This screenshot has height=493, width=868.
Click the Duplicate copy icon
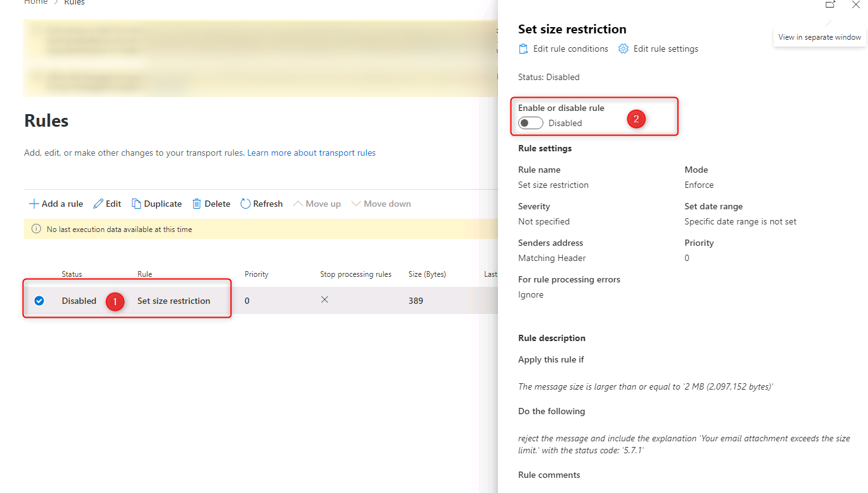pyautogui.click(x=136, y=204)
